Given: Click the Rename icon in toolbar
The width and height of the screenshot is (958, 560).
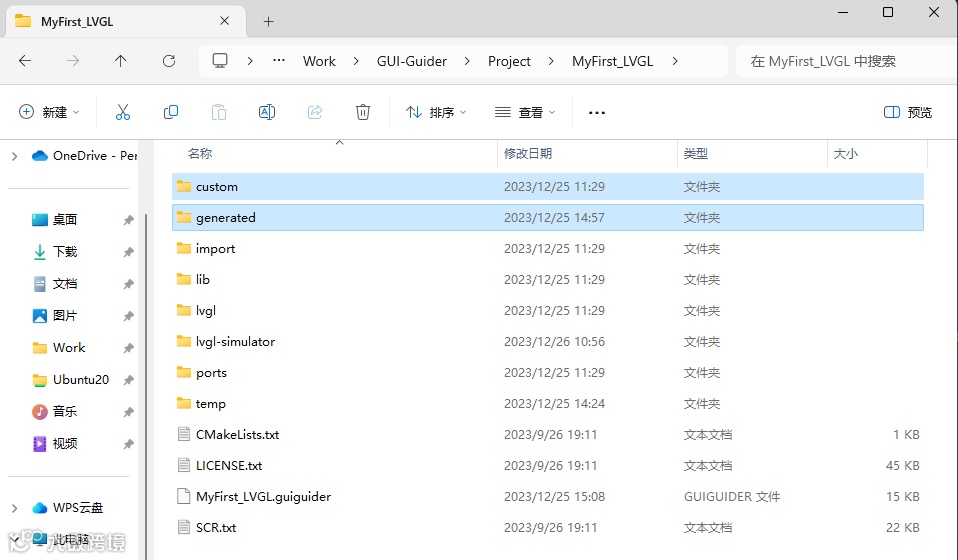Looking at the screenshot, I should tap(267, 112).
